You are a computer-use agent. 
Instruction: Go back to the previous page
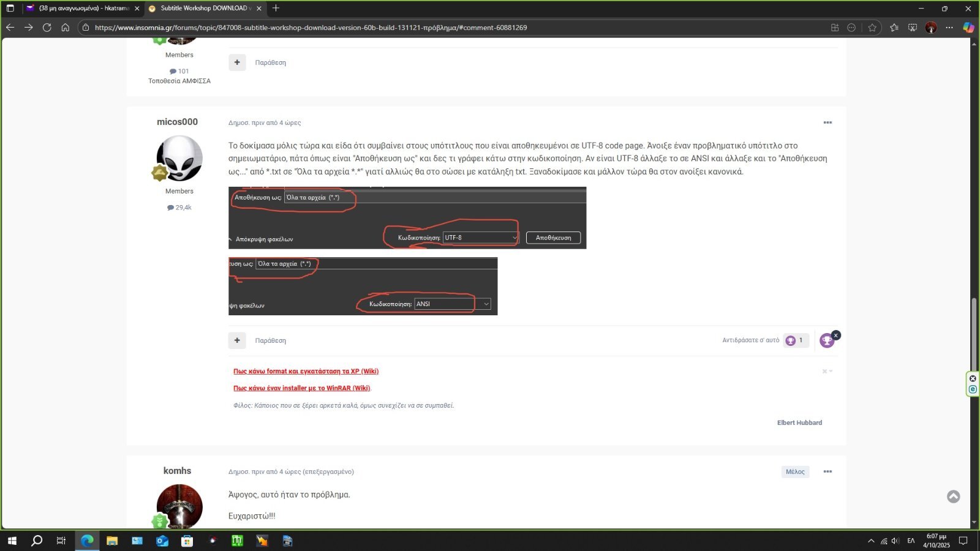pos(10,28)
